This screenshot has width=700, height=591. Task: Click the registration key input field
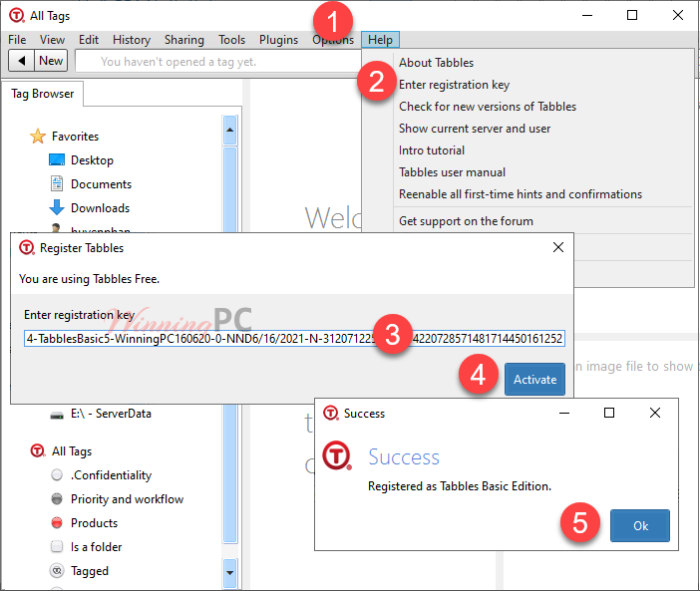point(294,339)
